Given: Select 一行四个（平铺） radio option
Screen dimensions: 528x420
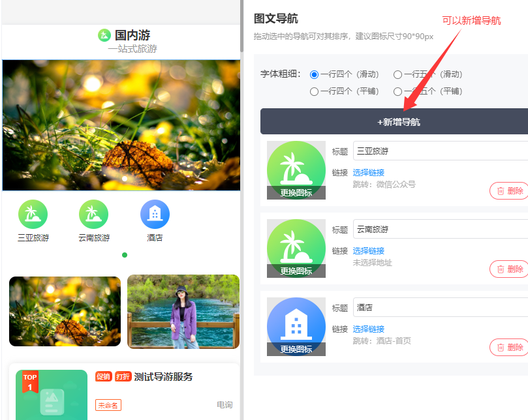Looking at the screenshot, I should coord(314,91).
